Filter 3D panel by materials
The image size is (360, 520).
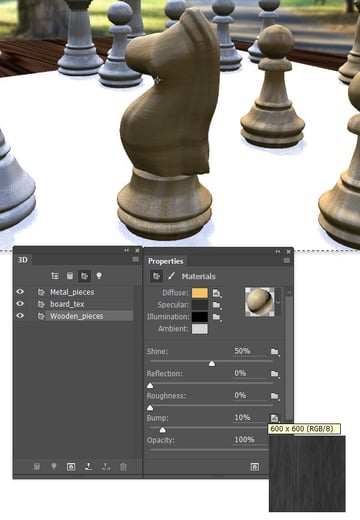pos(84,276)
